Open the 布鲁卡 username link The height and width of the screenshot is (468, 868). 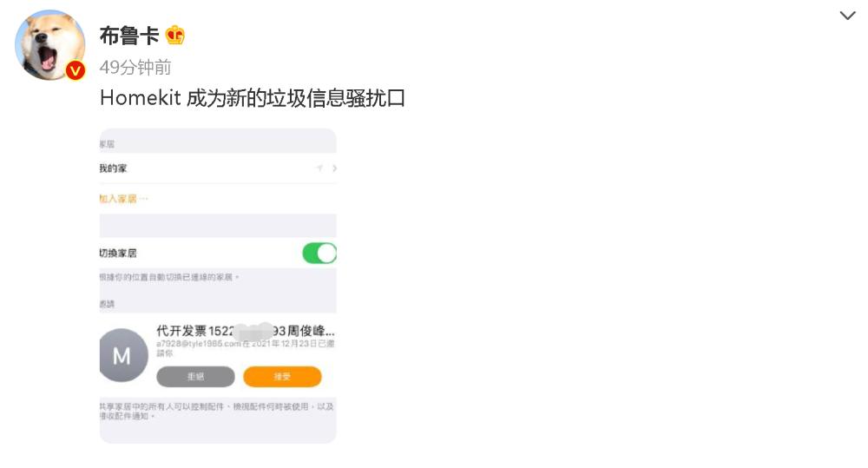tap(129, 36)
